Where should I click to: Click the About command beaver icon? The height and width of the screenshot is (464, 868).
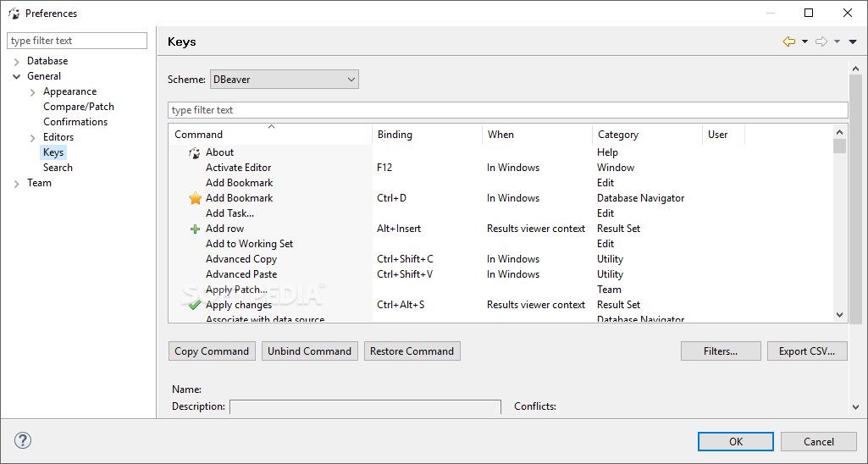tap(194, 152)
